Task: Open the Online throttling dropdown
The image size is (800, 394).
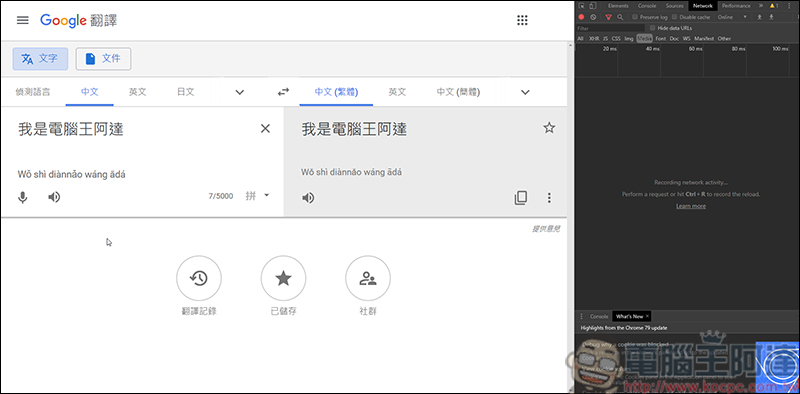Action: [x=733, y=17]
